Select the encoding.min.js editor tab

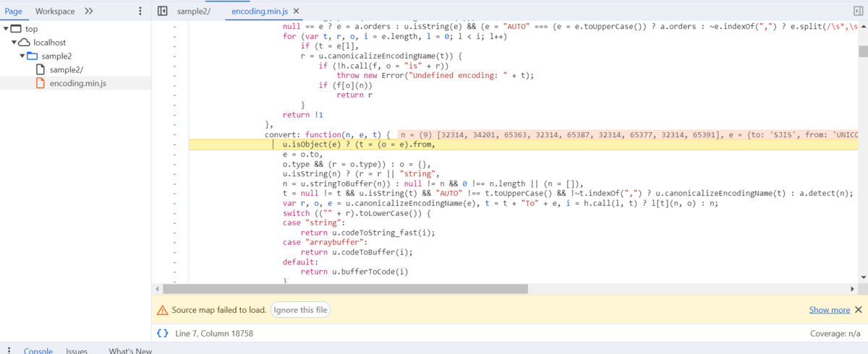(260, 12)
